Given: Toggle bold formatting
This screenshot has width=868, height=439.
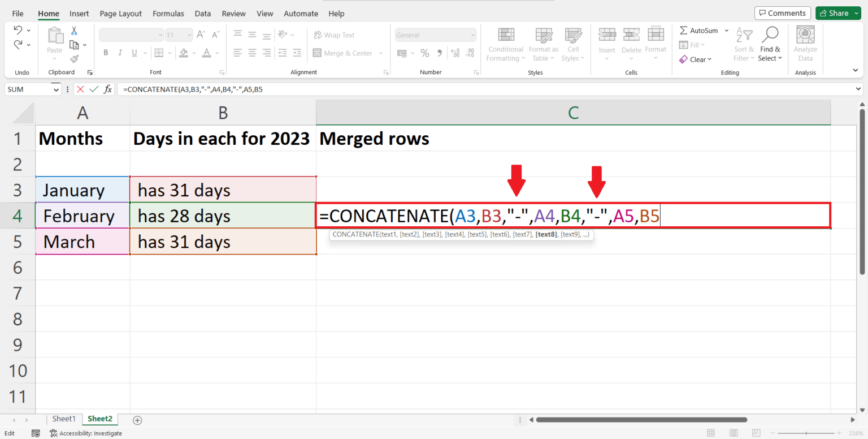Looking at the screenshot, I should pos(105,53).
